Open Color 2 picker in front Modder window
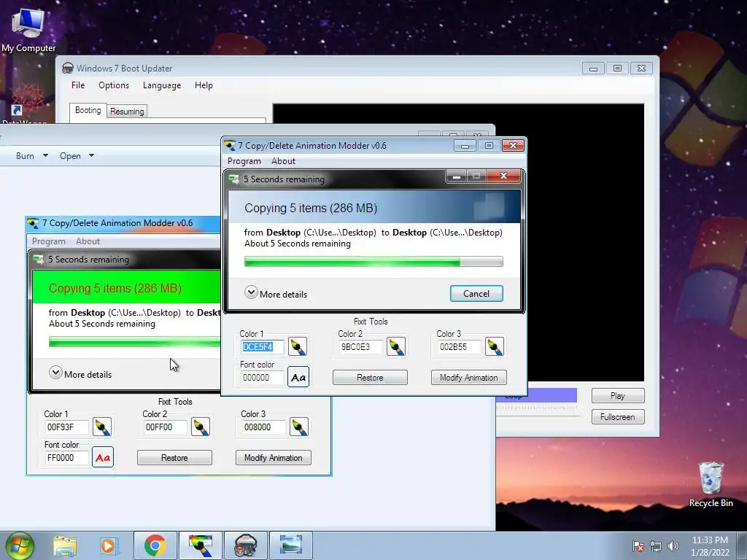Image resolution: width=747 pixels, height=560 pixels. pyautogui.click(x=396, y=346)
